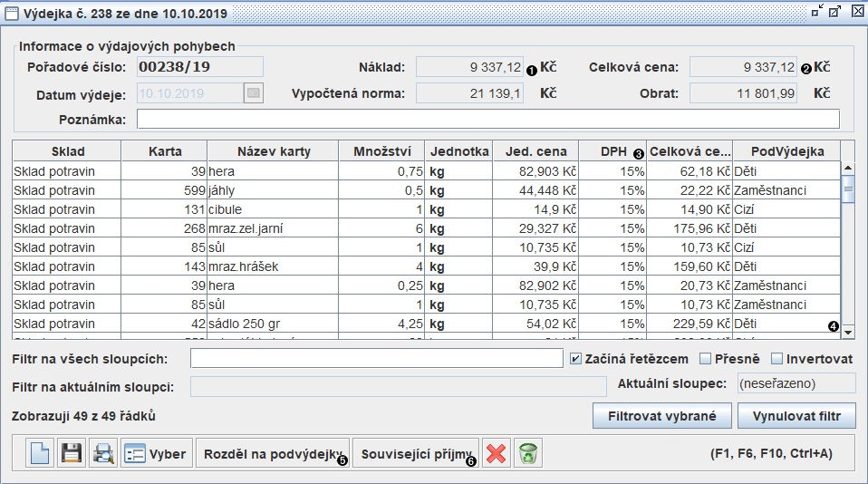The image size is (868, 484).
Task: Open the calendar picker beside Datum výdeje
Action: coord(254,92)
